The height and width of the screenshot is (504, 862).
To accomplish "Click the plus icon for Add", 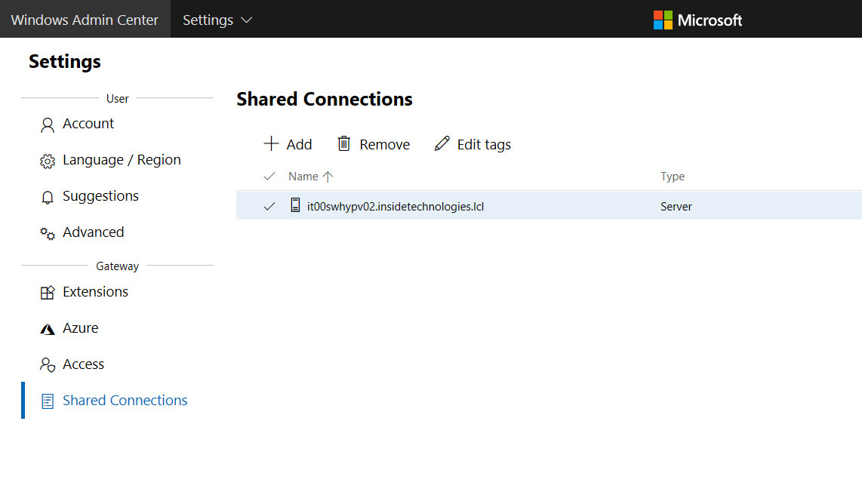I will click(271, 143).
